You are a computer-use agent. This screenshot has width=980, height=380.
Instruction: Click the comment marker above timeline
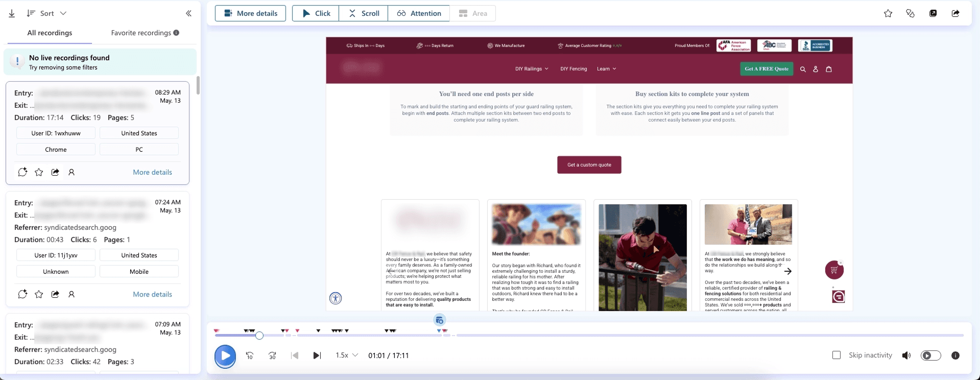pyautogui.click(x=439, y=320)
